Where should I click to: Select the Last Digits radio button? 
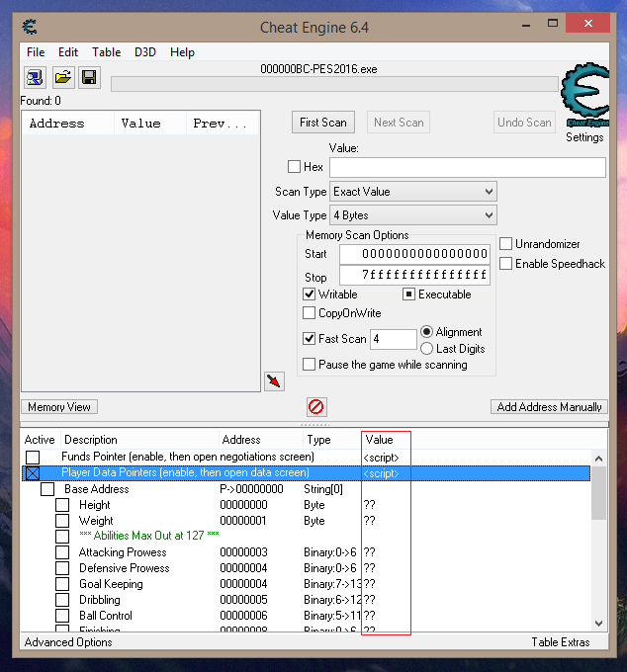(426, 349)
